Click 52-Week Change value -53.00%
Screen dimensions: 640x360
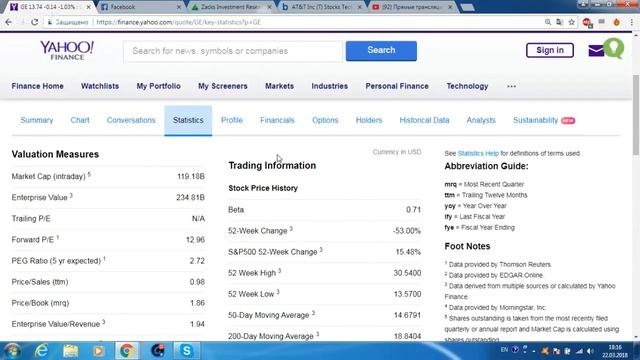pyautogui.click(x=407, y=231)
